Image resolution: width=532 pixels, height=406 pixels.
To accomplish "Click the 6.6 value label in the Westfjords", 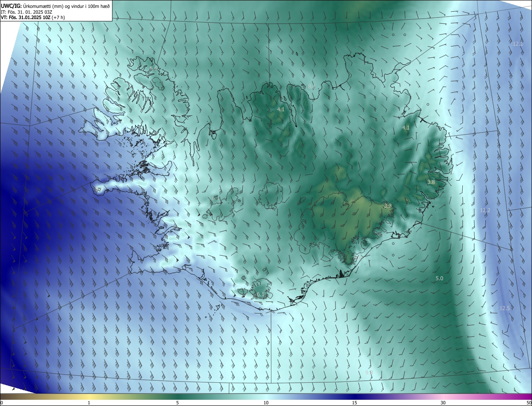I will click(x=153, y=68).
